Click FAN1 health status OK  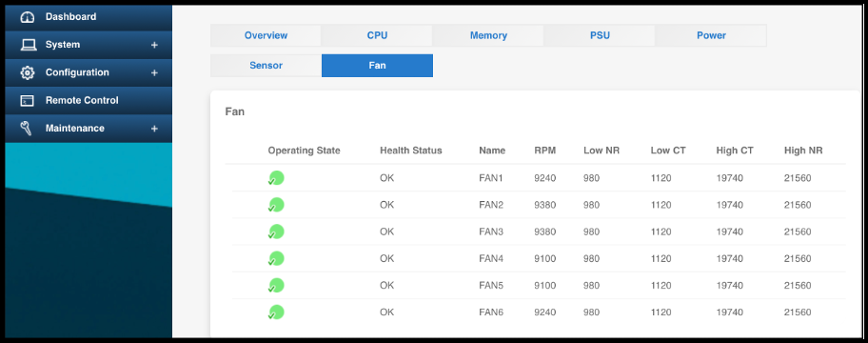(387, 178)
